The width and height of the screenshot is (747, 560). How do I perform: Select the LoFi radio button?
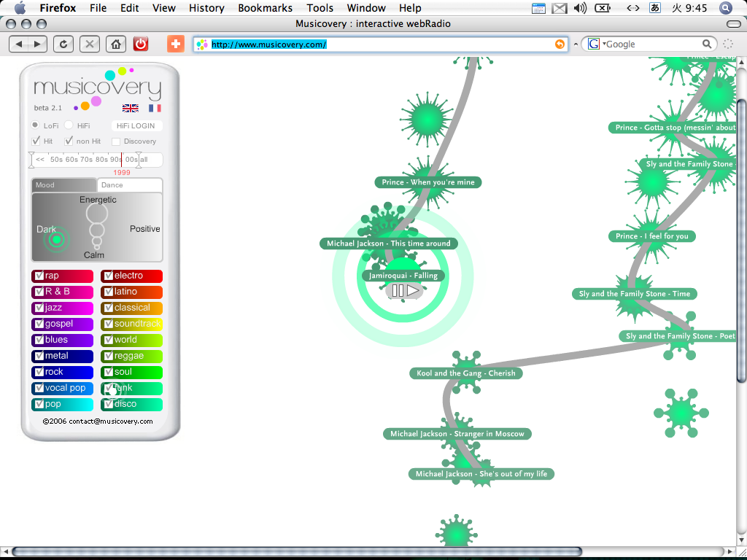35,125
